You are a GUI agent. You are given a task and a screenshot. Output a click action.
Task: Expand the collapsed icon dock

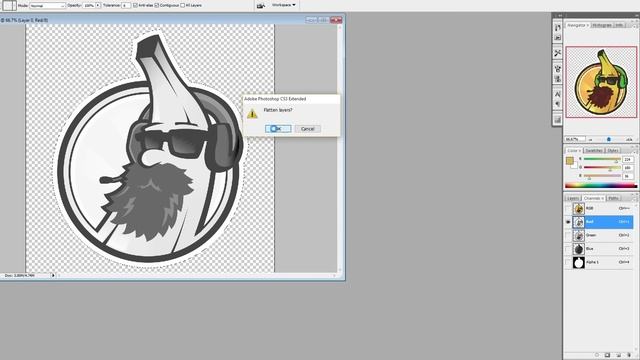[560, 16]
